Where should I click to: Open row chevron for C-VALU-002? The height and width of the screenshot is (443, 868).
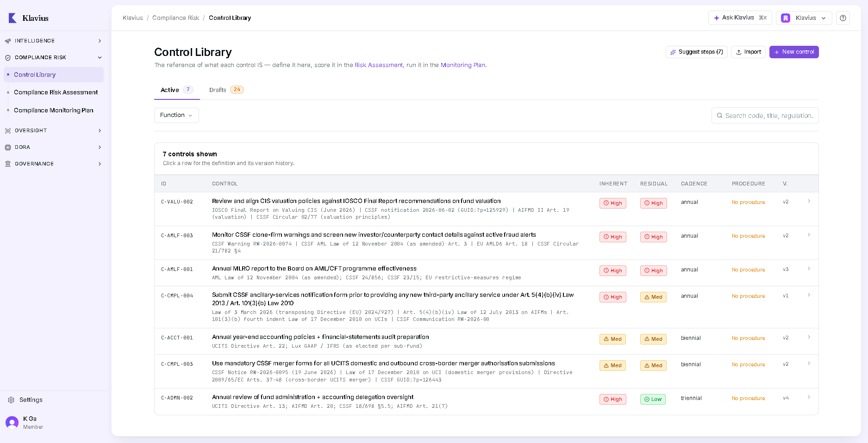click(x=809, y=201)
